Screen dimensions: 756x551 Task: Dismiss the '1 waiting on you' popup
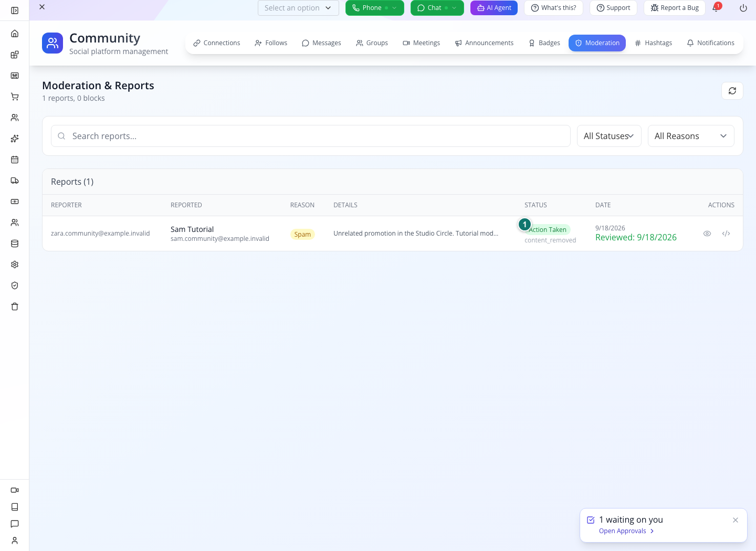tap(736, 520)
